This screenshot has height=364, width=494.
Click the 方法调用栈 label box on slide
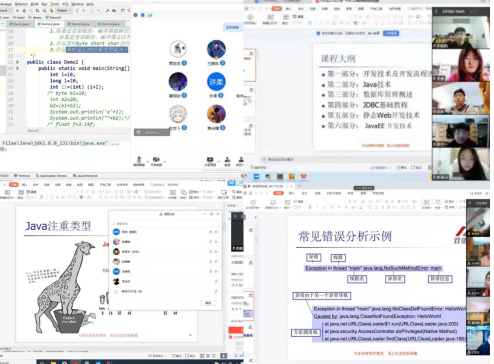pyautogui.click(x=306, y=332)
